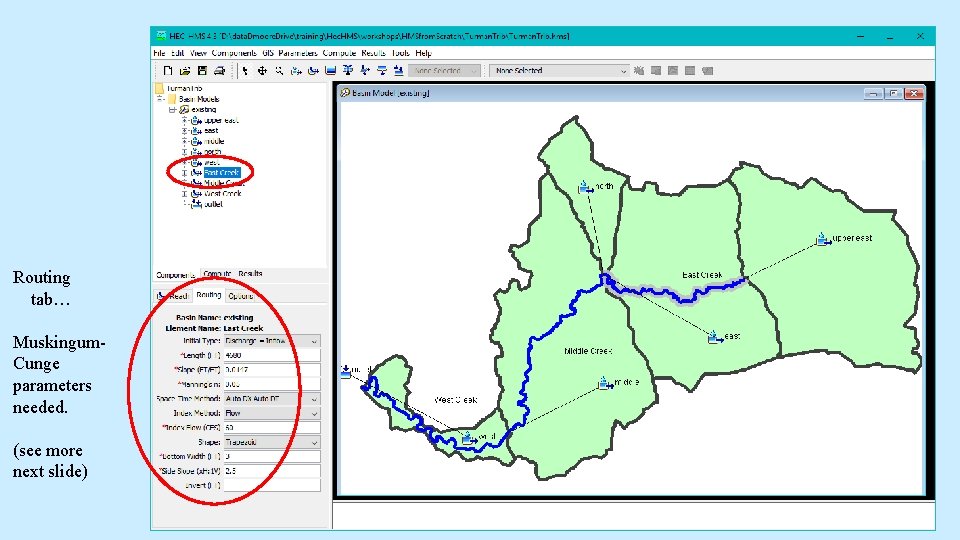
Task: Open the Index Method dropdown
Action: click(271, 413)
